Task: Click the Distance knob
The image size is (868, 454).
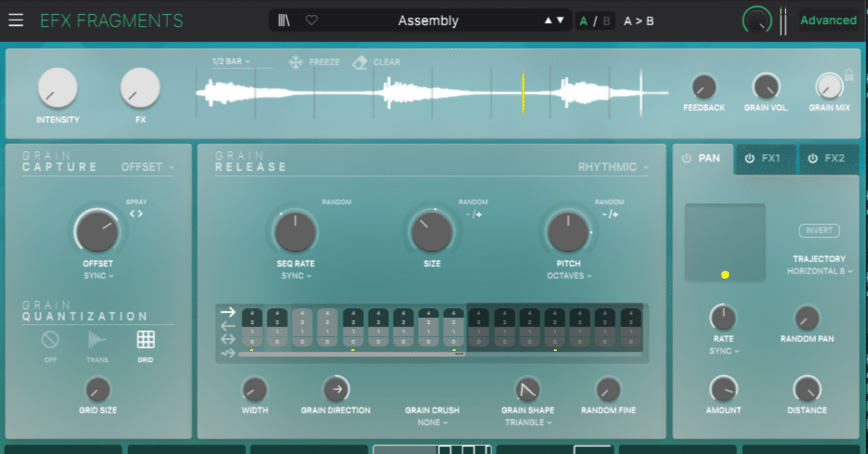Action: [807, 389]
